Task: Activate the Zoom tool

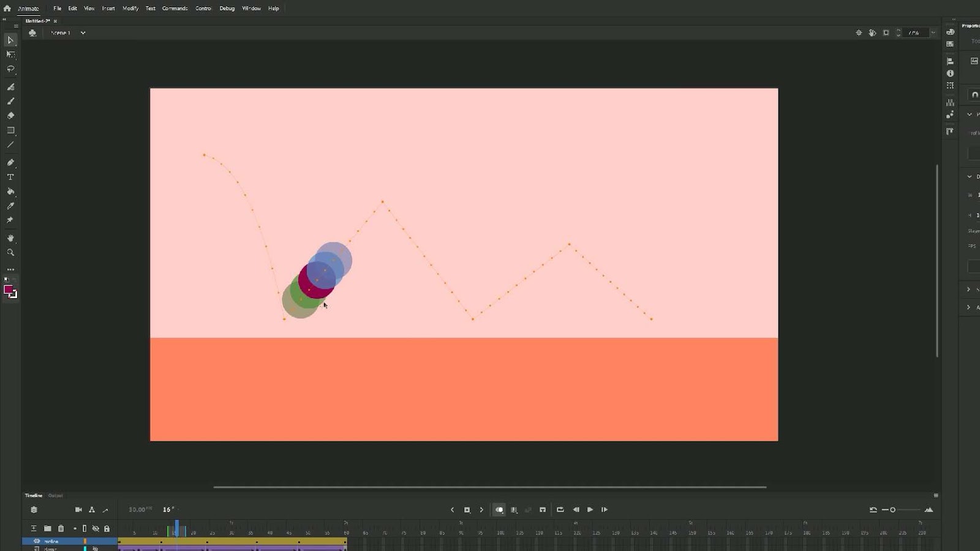Action: (x=10, y=252)
